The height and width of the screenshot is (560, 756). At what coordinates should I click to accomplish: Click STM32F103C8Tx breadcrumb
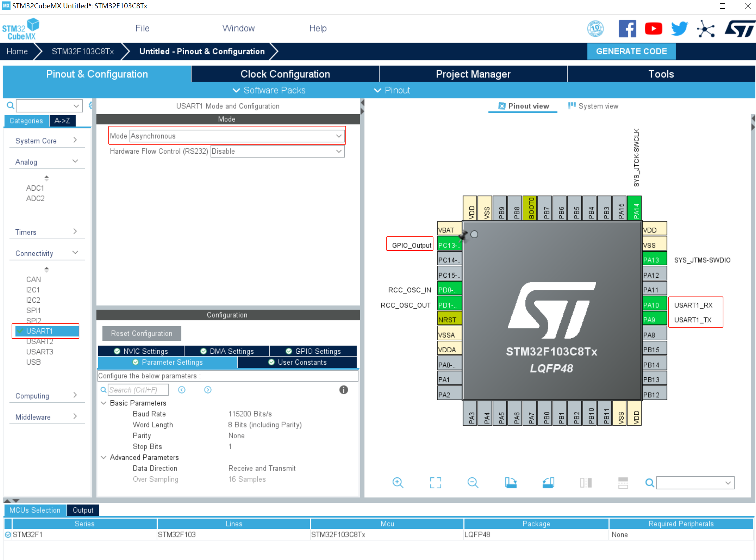83,51
